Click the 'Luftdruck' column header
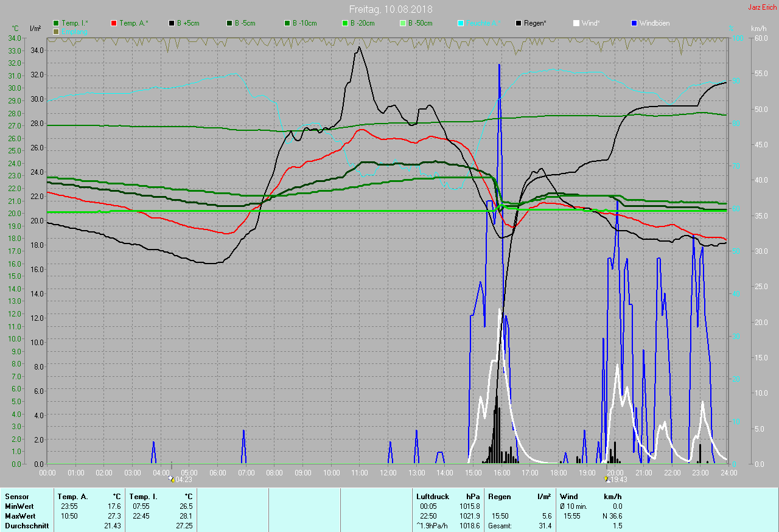The image size is (779, 532). pyautogui.click(x=433, y=497)
